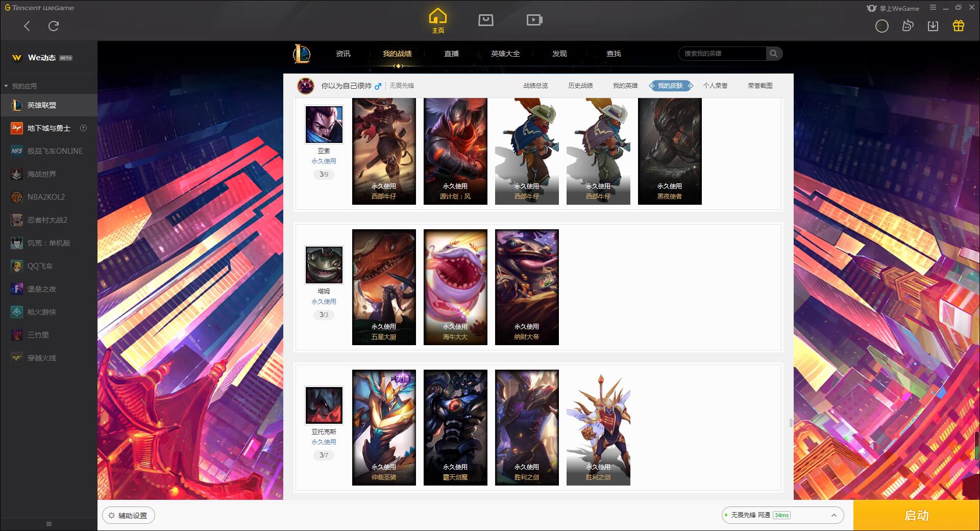Select 枪火游侠 in sidebar
Image resolution: width=980 pixels, height=531 pixels.
coord(48,312)
